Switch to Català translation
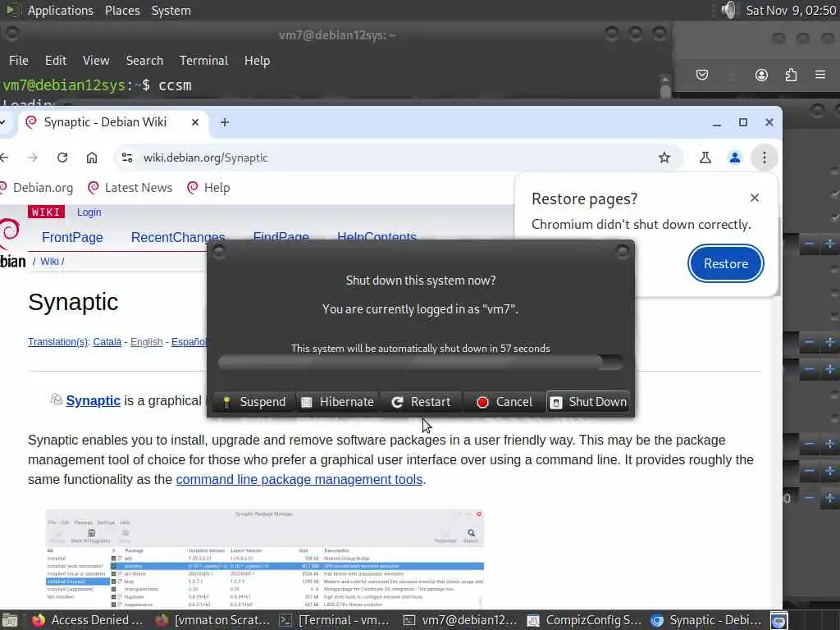Screen dimensions: 840x630 point(107,342)
